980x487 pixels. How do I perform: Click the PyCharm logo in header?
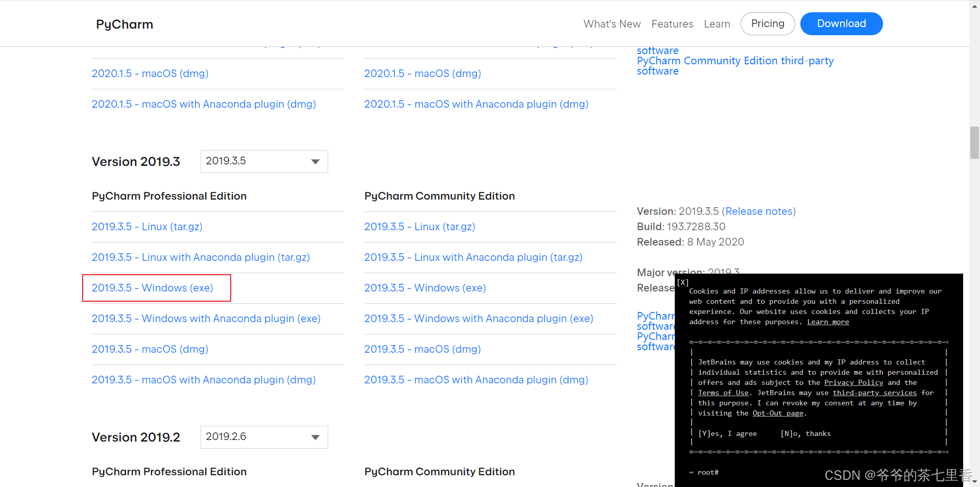[x=125, y=24]
